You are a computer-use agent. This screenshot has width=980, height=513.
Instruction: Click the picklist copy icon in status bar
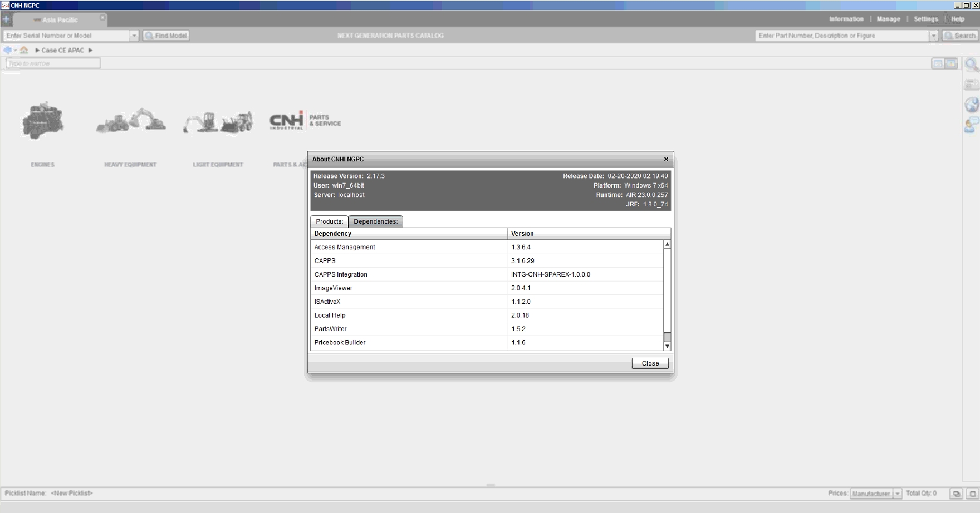956,494
